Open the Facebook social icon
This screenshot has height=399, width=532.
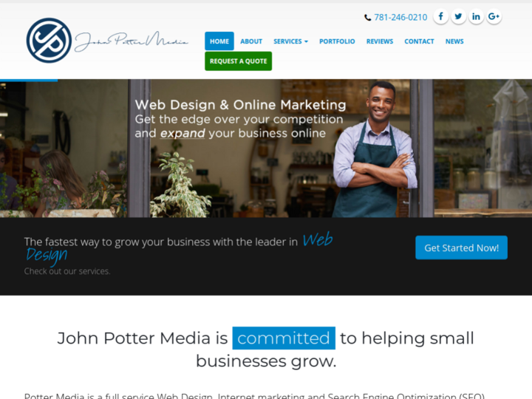tap(440, 16)
